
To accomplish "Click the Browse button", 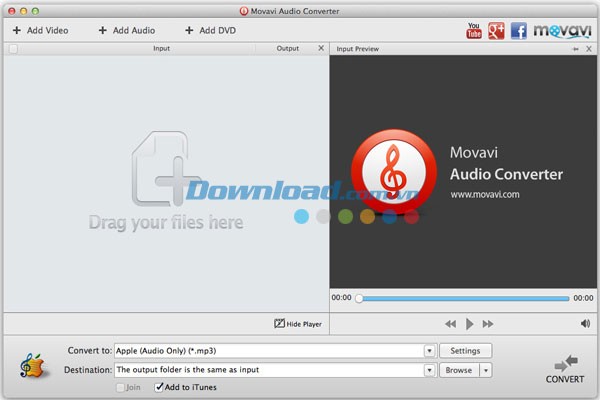I will (459, 370).
